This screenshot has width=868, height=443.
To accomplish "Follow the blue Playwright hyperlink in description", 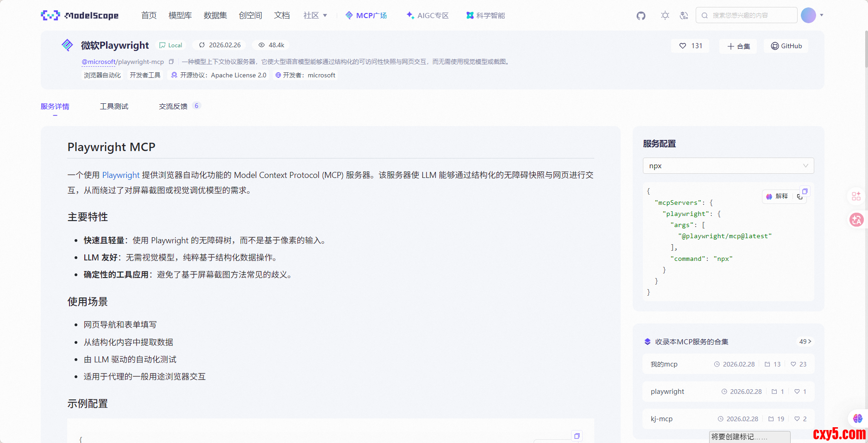I will point(120,175).
